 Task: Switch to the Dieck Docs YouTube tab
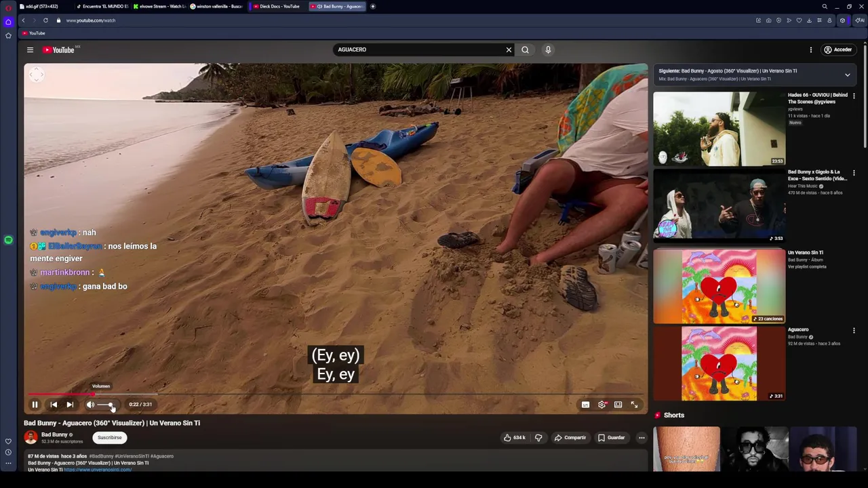[277, 6]
